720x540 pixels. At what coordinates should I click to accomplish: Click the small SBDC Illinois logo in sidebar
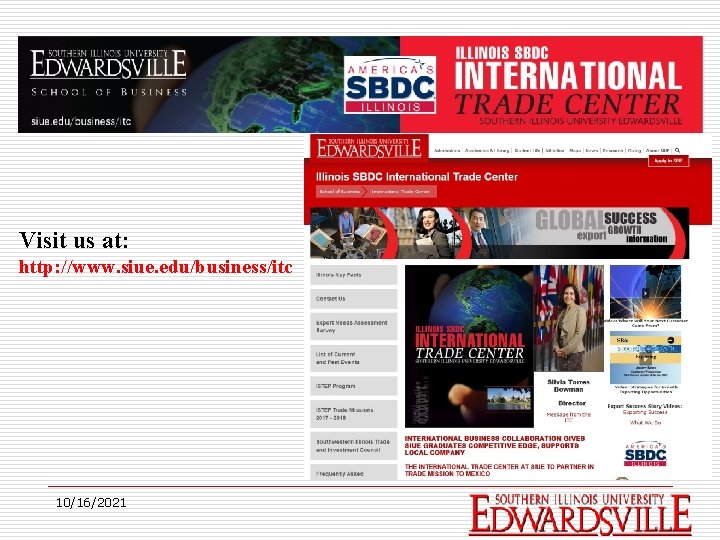pos(645,454)
